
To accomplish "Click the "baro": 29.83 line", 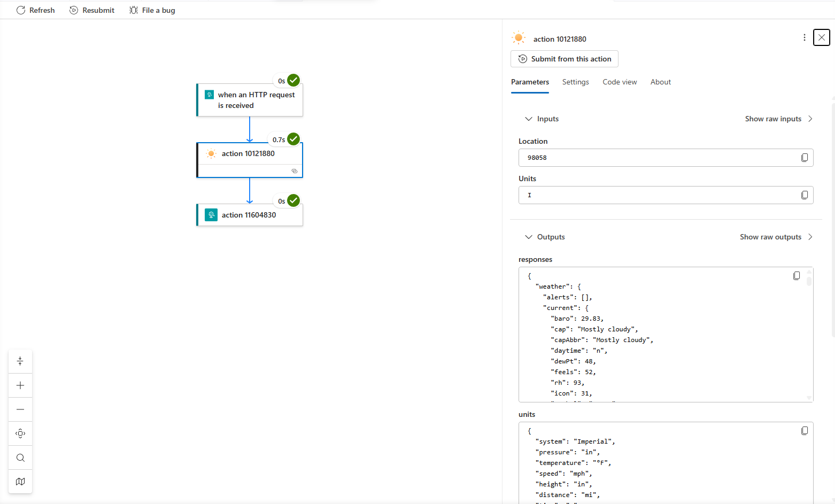I will 577,319.
